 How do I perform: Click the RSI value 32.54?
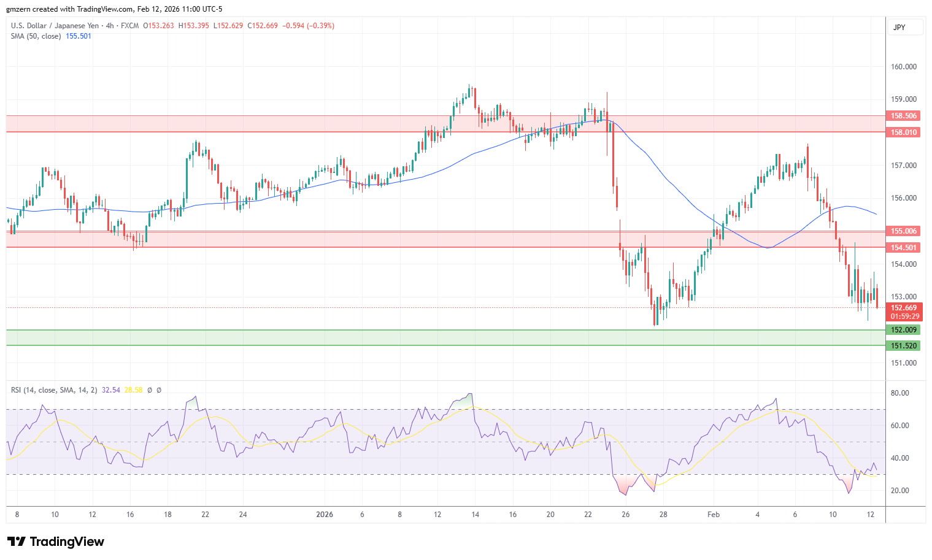click(x=111, y=390)
